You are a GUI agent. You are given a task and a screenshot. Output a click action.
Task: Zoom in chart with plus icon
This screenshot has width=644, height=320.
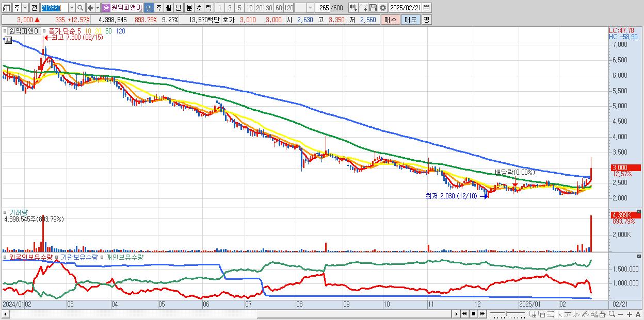tap(630, 314)
